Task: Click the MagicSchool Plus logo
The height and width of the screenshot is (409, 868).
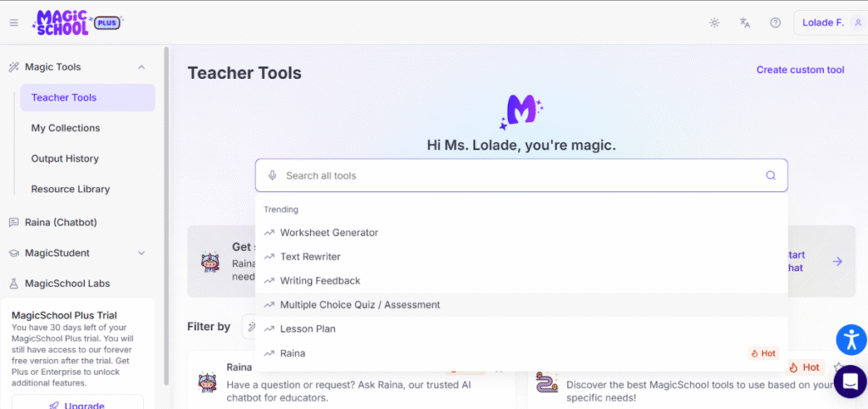Action: pyautogui.click(x=77, y=23)
